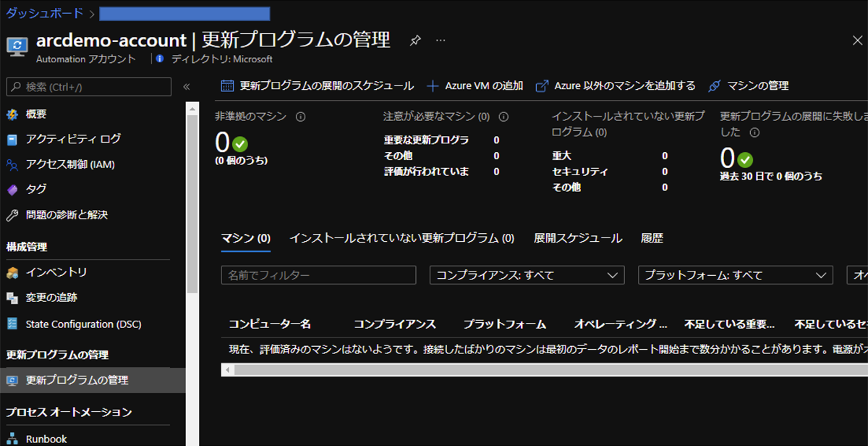Click the search magnifier icon in sidebar

(x=16, y=87)
